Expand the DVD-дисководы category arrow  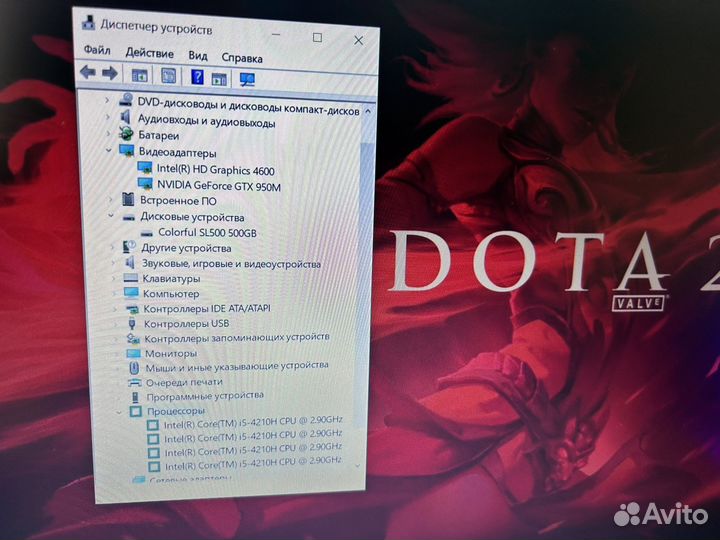click(x=107, y=100)
